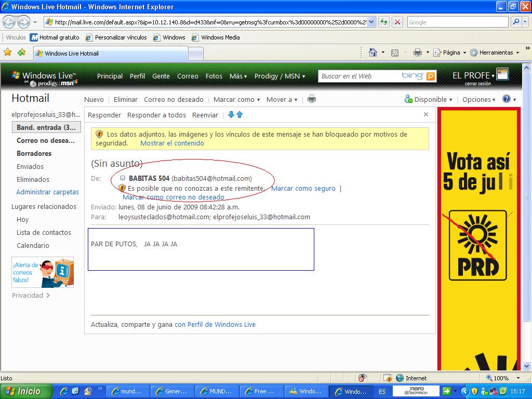Open the IE home page icon
The width and height of the screenshot is (532, 399).
point(373,52)
